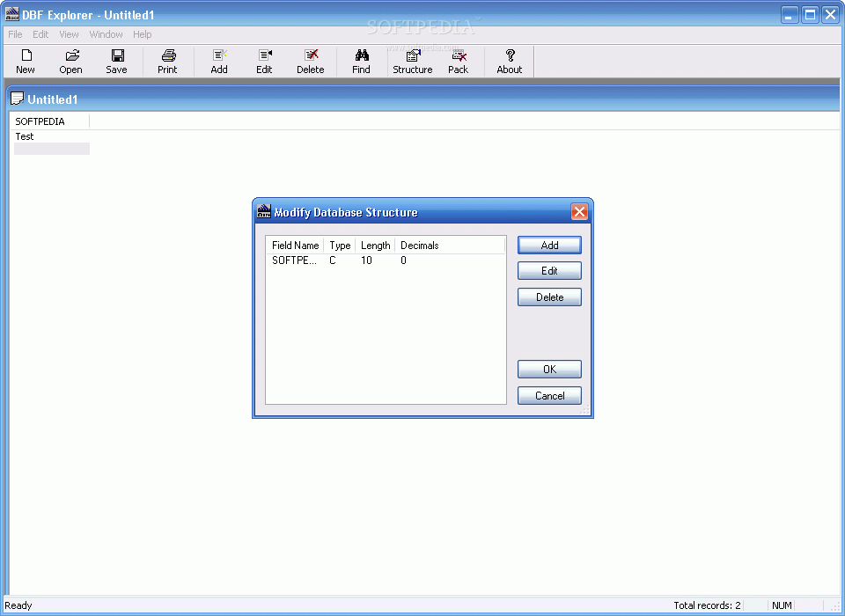
Task: Click the Find binoculars toolbar icon
Action: point(362,55)
